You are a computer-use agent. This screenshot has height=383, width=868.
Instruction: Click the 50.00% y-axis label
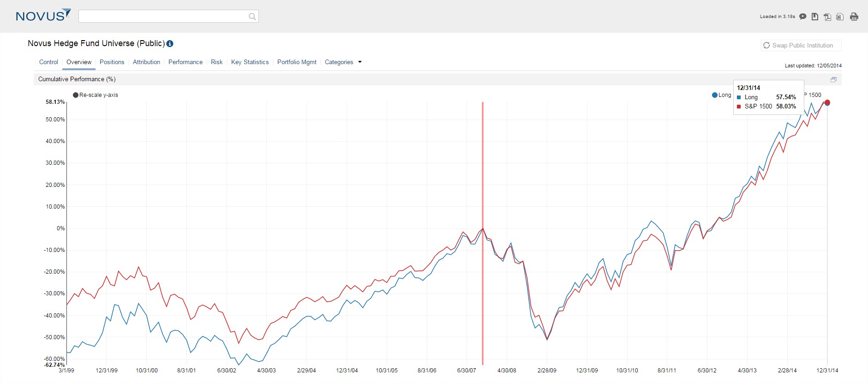point(55,120)
